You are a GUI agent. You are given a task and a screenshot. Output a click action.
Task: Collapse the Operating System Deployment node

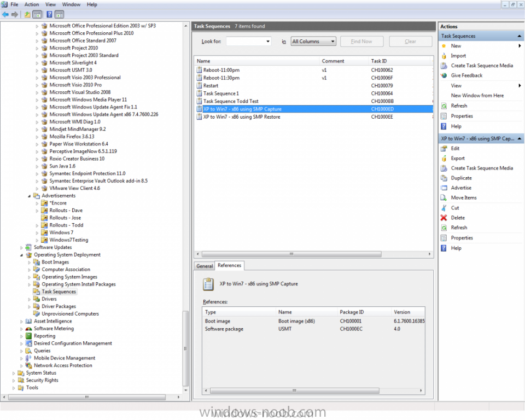(21, 255)
